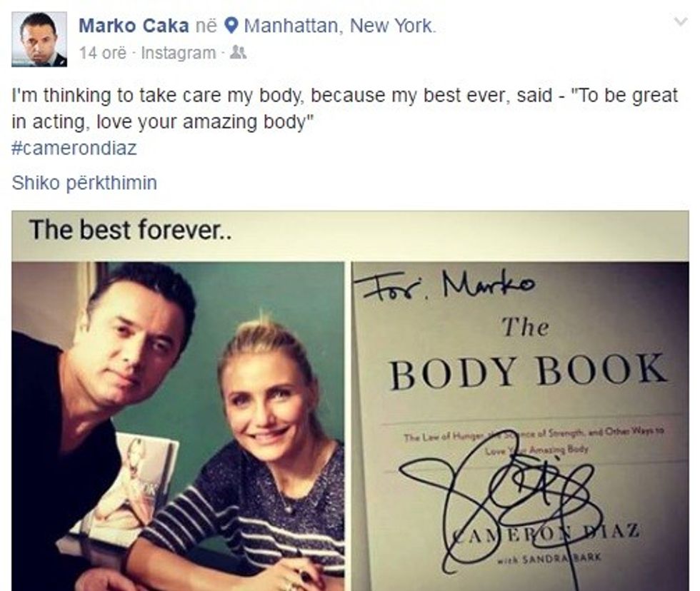Click the BODY BOOK title text
Viewport: 700px width, 591px height.
528,370
